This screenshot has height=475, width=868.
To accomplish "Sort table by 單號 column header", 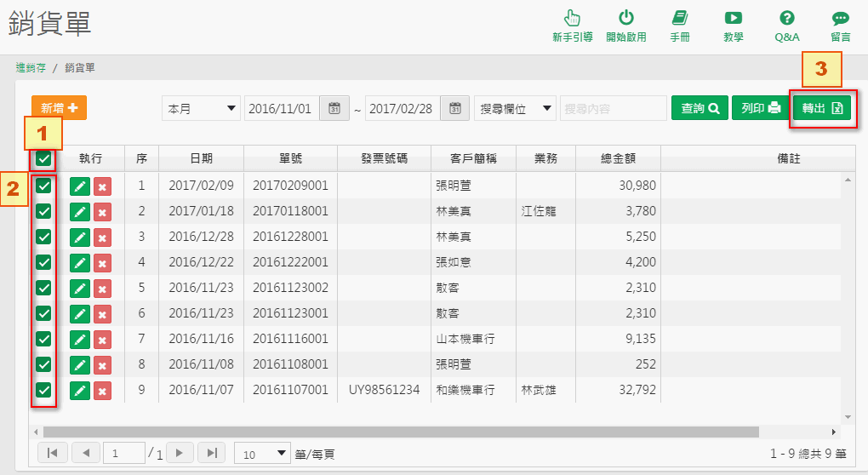I will (290, 158).
